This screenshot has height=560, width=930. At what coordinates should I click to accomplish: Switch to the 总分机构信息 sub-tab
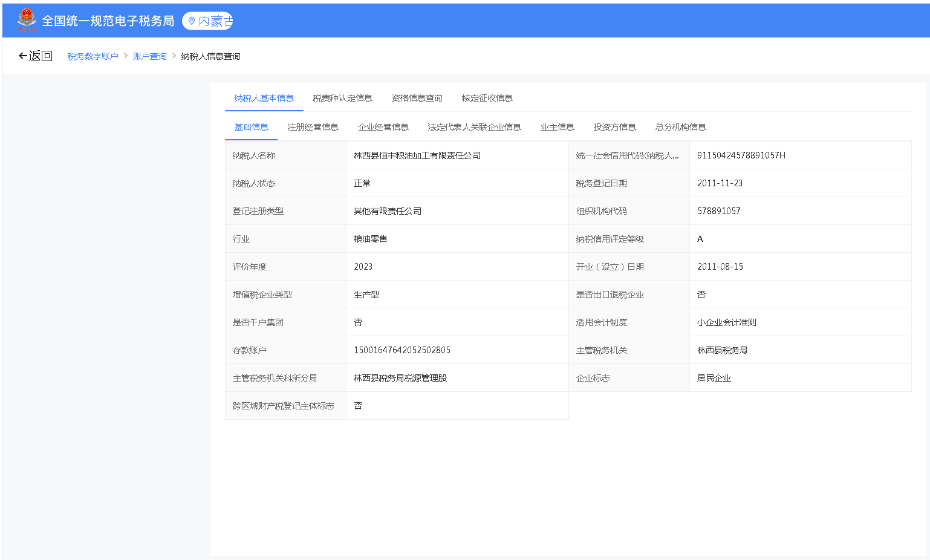click(x=680, y=127)
